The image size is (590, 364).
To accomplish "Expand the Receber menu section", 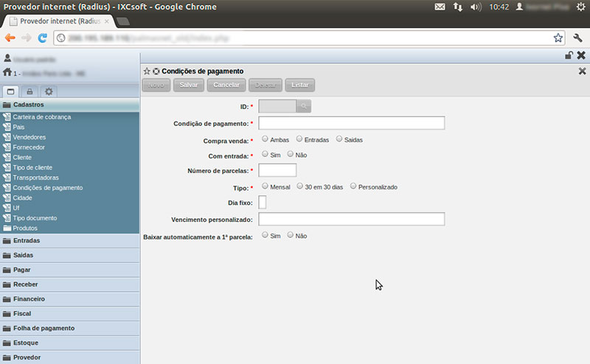I will tap(69, 284).
